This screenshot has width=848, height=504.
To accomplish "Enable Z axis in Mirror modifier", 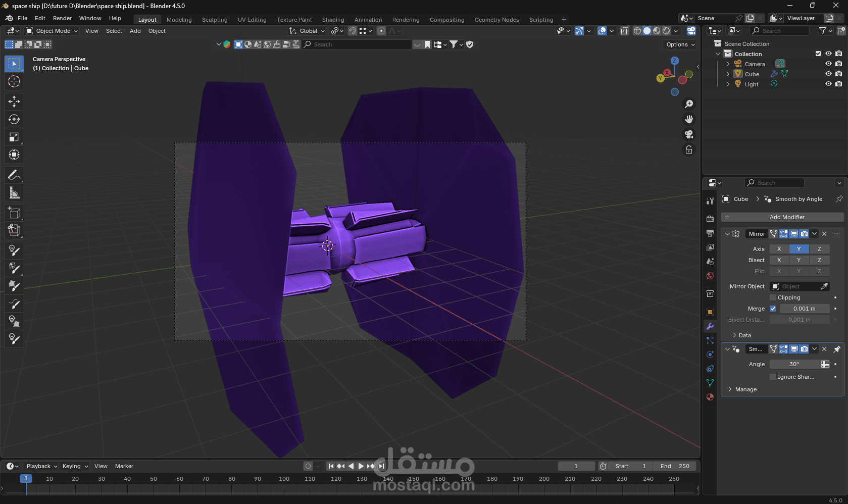I will click(x=819, y=249).
